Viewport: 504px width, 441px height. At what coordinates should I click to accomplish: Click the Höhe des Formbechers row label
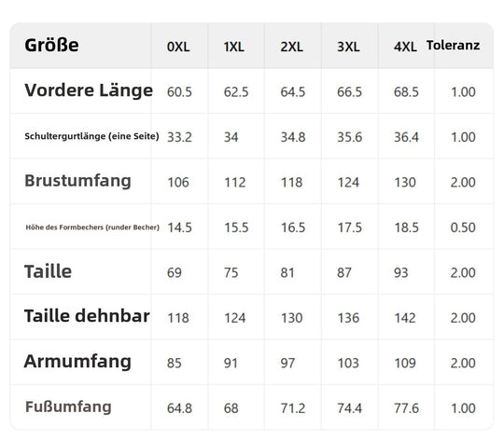click(92, 227)
